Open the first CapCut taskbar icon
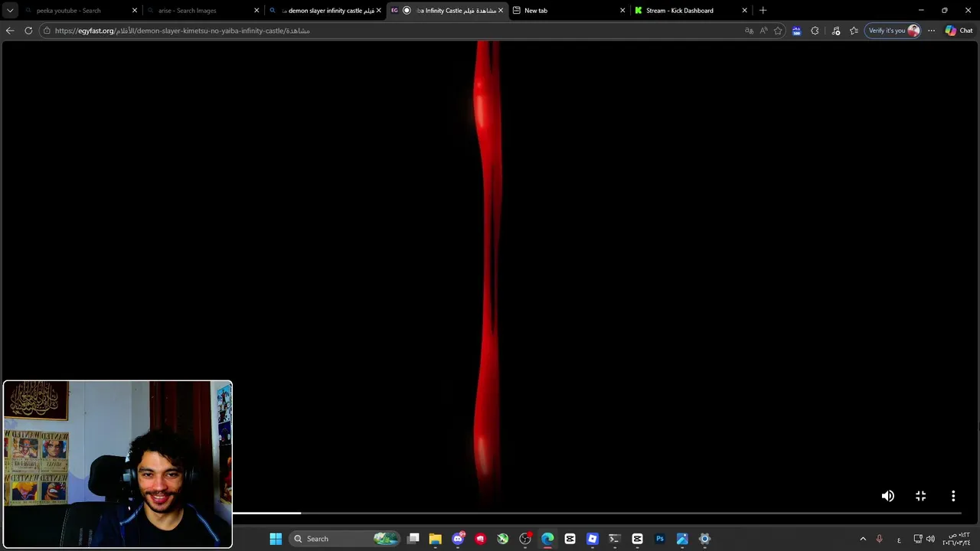980x551 pixels. point(570,539)
